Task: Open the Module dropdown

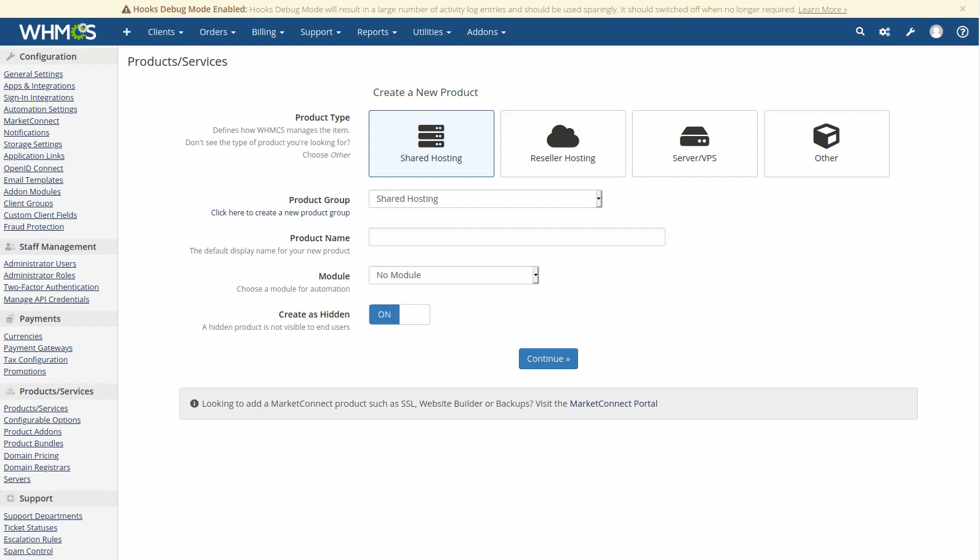Action: coord(454,275)
